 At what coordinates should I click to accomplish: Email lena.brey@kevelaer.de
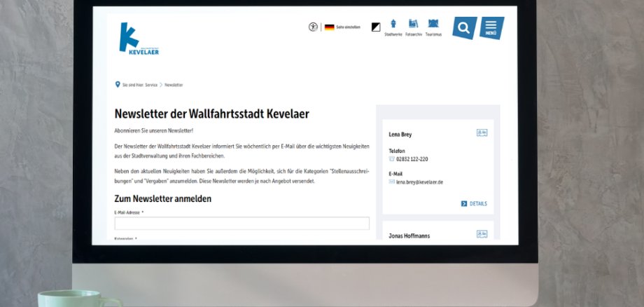(419, 182)
